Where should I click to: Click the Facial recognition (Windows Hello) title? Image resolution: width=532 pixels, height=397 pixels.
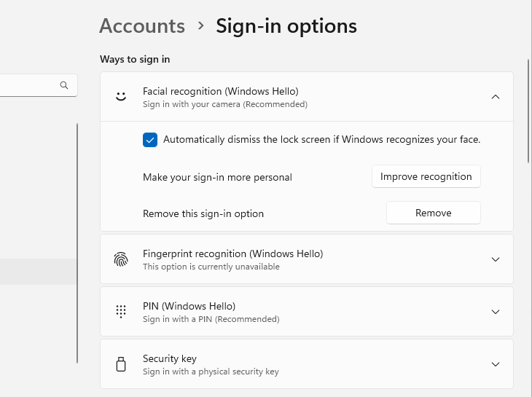click(x=220, y=91)
